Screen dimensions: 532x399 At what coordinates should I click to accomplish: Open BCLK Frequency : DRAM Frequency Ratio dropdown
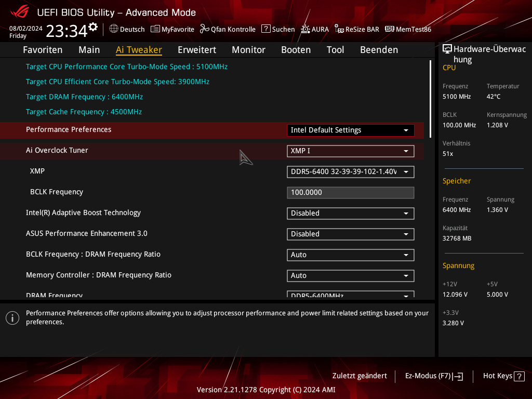pyautogui.click(x=351, y=255)
